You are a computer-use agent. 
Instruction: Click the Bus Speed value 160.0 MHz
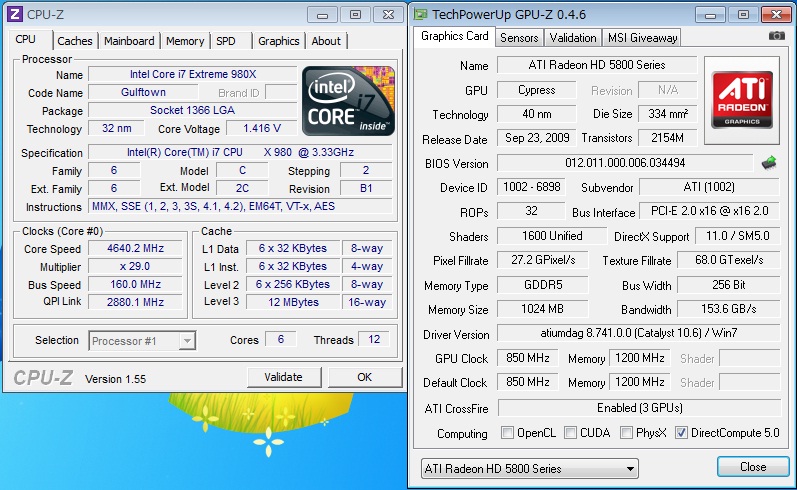pos(135,285)
